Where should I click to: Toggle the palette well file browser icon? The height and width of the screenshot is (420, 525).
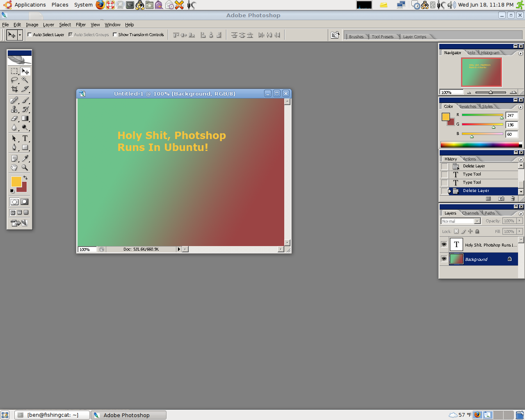335,35
